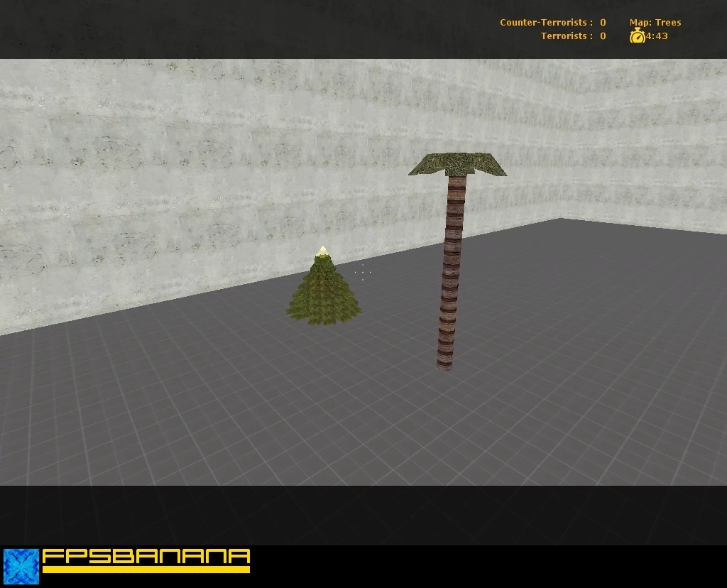This screenshot has height=588, width=727.
Task: Click the 4:43 round timer text
Action: tap(657, 36)
